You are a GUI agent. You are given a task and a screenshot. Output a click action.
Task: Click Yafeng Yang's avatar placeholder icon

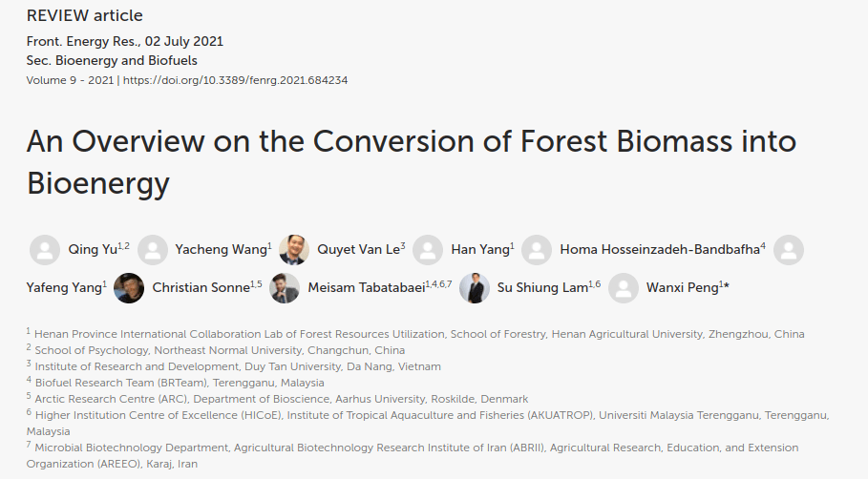(789, 250)
